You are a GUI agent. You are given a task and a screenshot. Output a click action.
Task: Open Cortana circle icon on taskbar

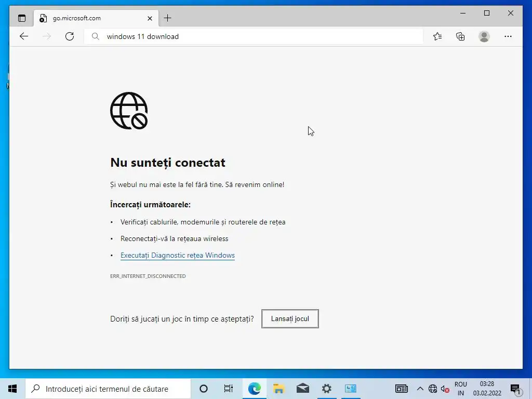pos(204,389)
